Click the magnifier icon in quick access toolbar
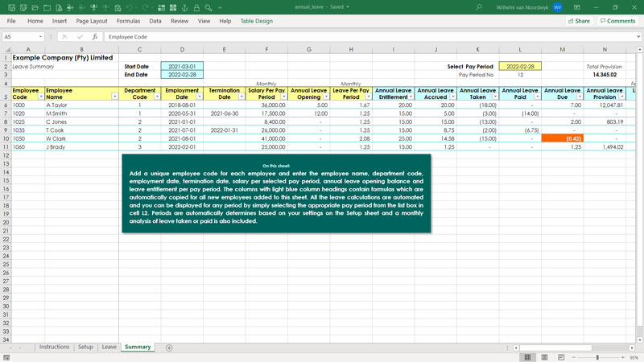Viewport: 644px width, 362px height. coord(208,8)
